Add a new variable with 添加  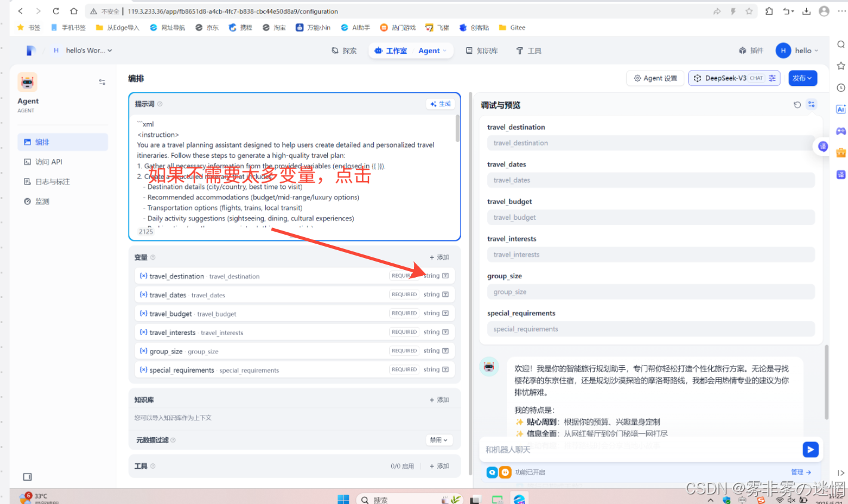tap(439, 257)
